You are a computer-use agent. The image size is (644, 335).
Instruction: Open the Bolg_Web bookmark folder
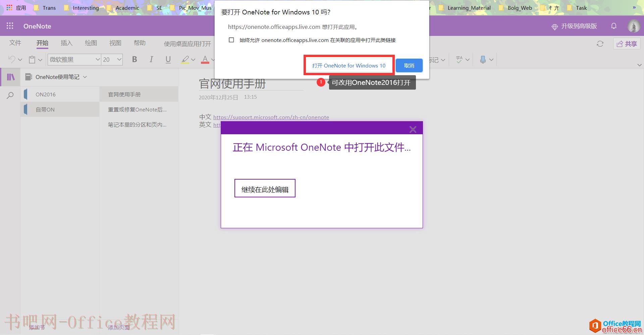(x=516, y=8)
